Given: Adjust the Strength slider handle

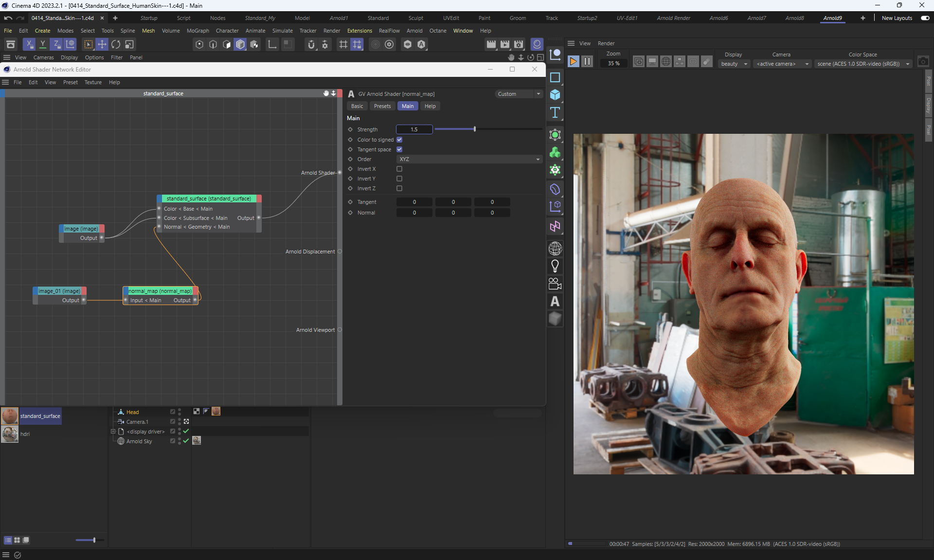Looking at the screenshot, I should [x=474, y=129].
